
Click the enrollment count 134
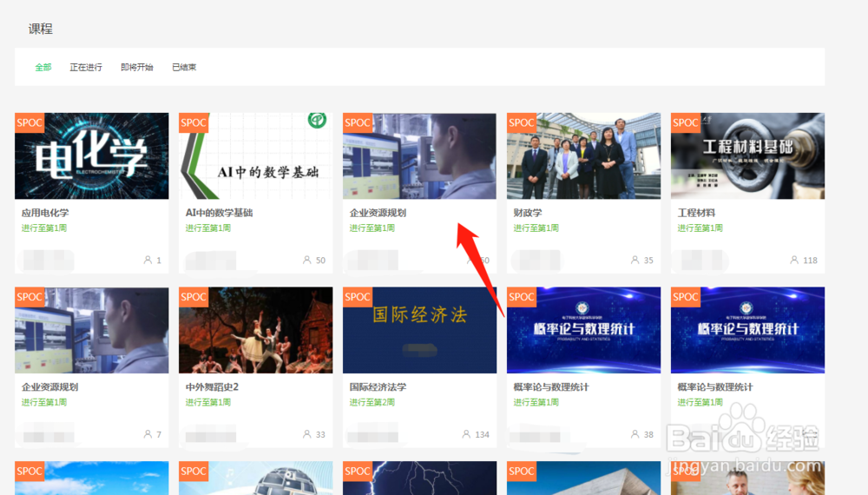click(x=482, y=435)
